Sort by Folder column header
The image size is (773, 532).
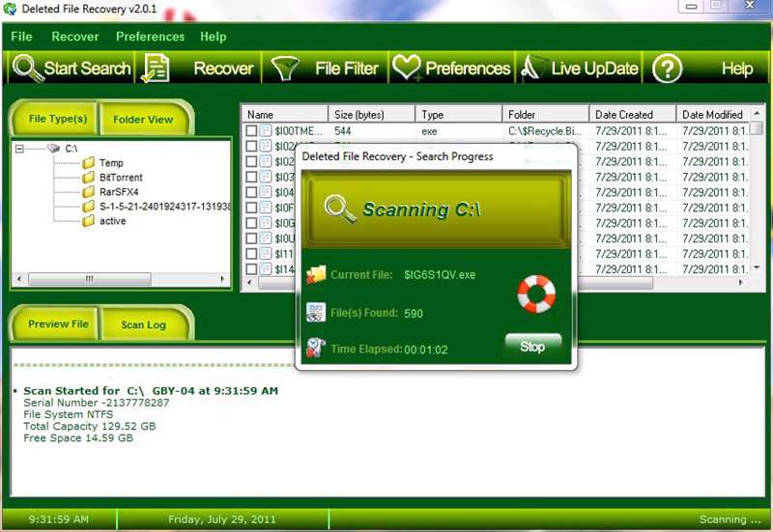coord(546,114)
